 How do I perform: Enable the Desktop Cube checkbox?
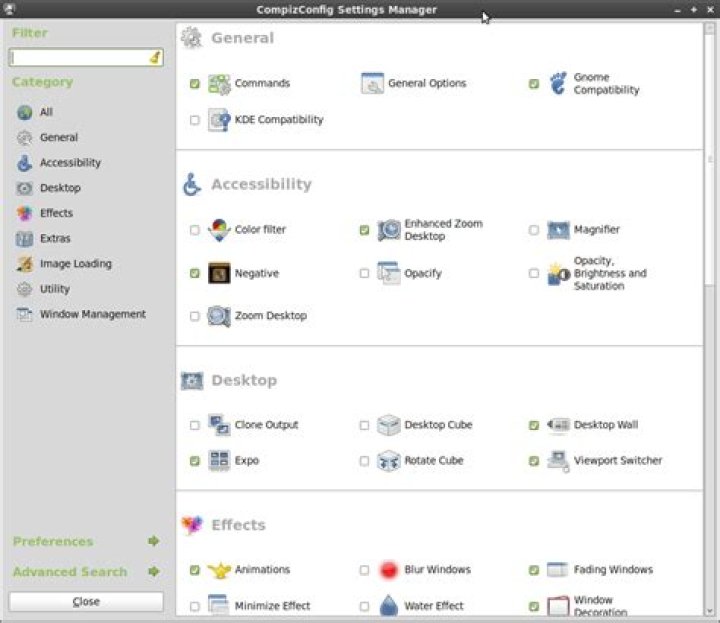pyautogui.click(x=364, y=425)
